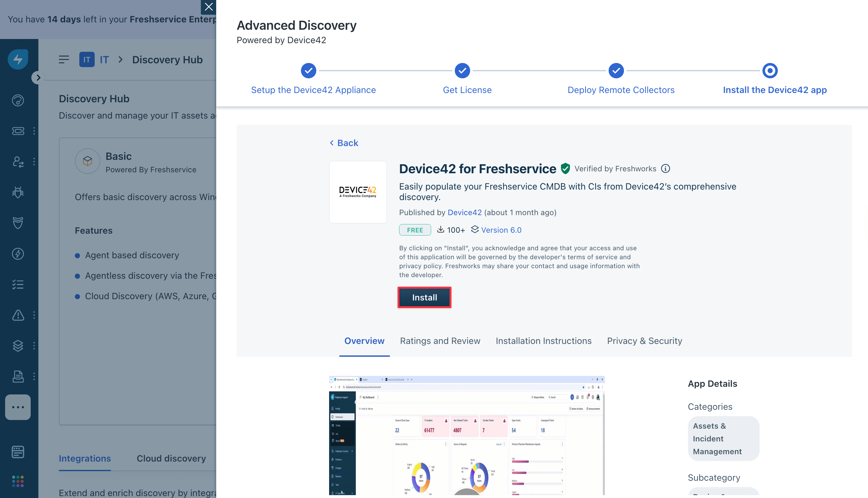Install the Device42 for Freshservice app
The image size is (868, 498).
(x=424, y=297)
